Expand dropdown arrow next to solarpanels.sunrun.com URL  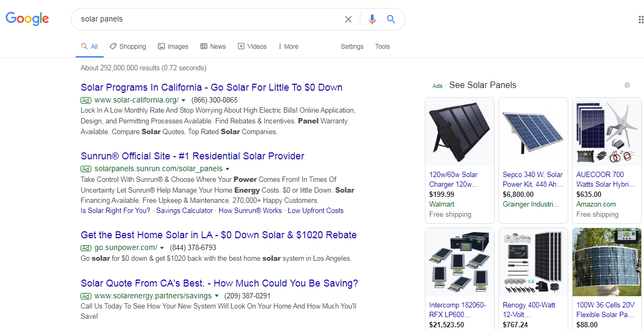(227, 168)
